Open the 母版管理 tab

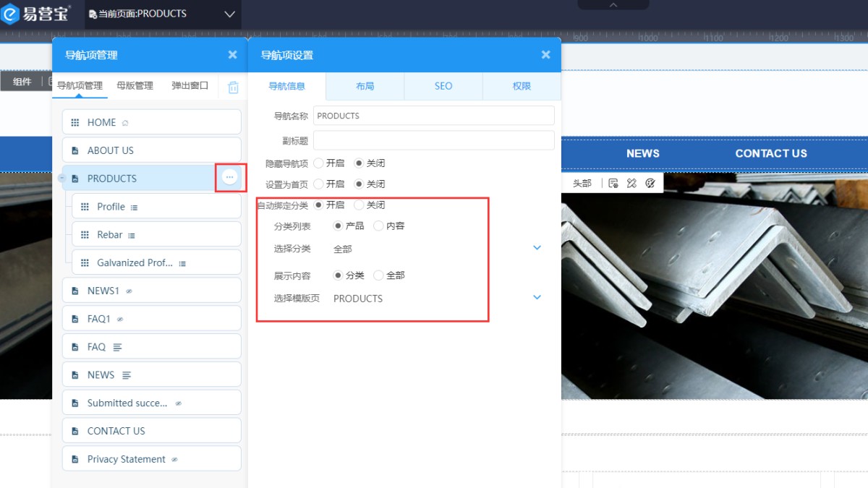(x=135, y=85)
